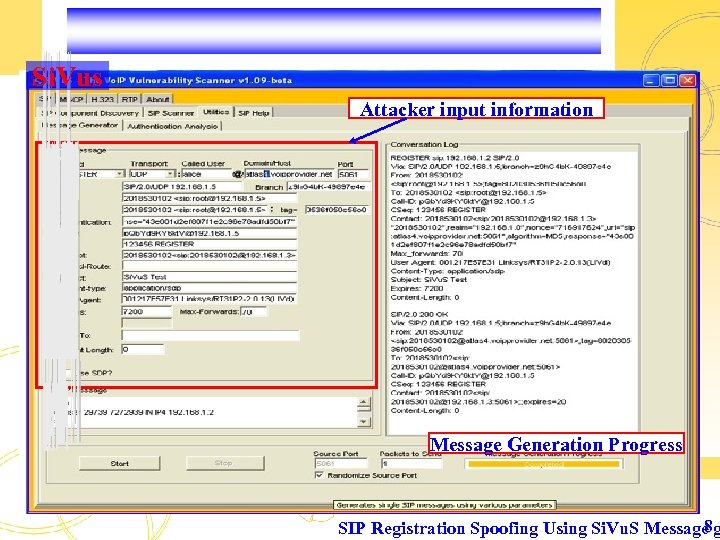This screenshot has height=540, width=720.
Task: Edit the Subject SiVuS Test field
Action: coord(209,277)
